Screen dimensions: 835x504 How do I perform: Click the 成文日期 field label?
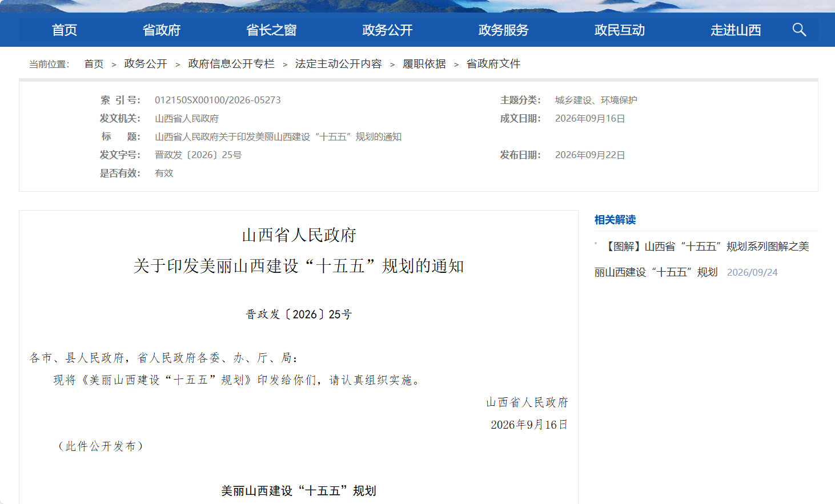click(x=521, y=118)
